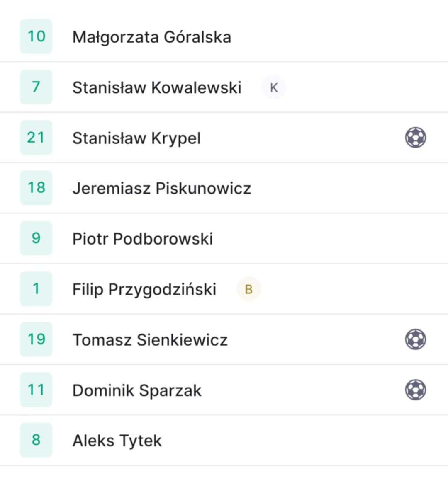
Task: Click the captain K badge beside Stanisław Kowalewski
Action: (274, 87)
